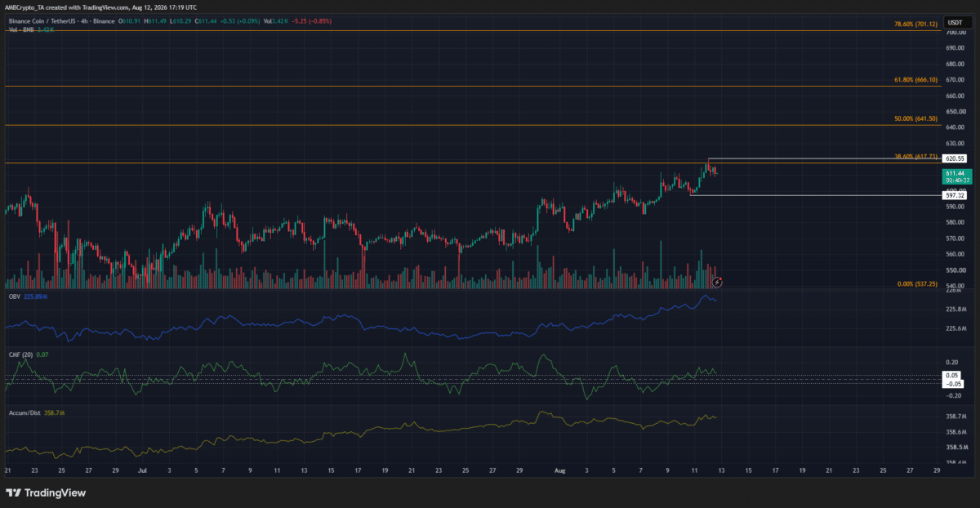The height and width of the screenshot is (508, 980).
Task: Click the 61.80% (666.10) Fibonacci label
Action: click(917, 80)
